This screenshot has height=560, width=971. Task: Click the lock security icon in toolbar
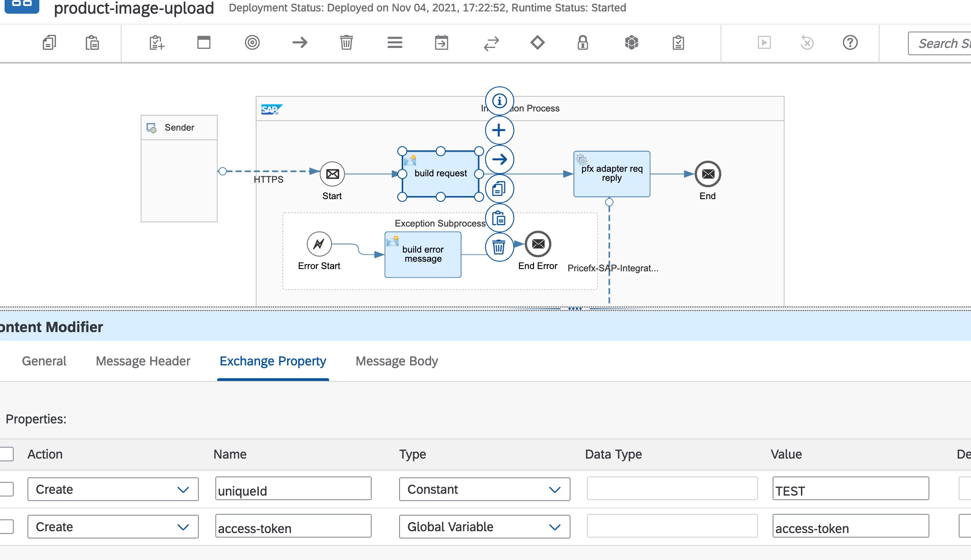[582, 43]
